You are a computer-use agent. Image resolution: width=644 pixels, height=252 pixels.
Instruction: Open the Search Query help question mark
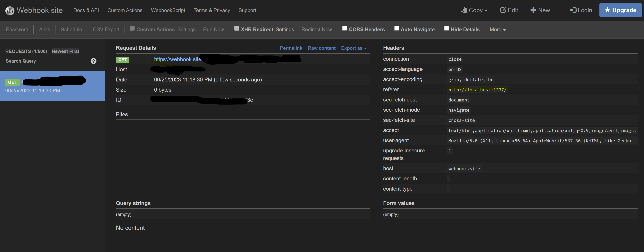(x=93, y=61)
